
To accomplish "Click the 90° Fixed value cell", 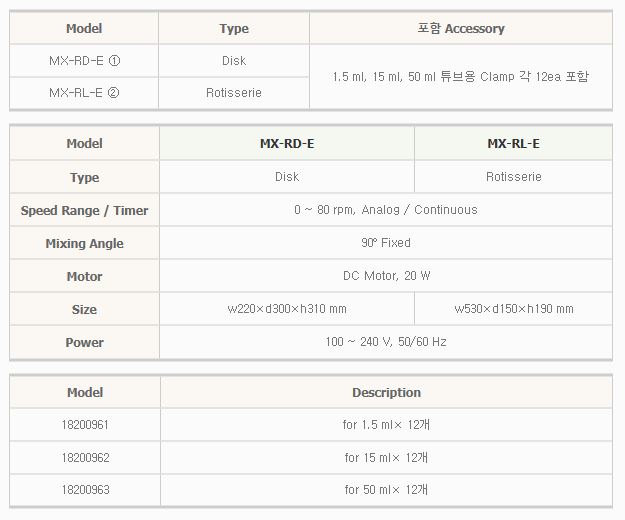I will tap(386, 243).
